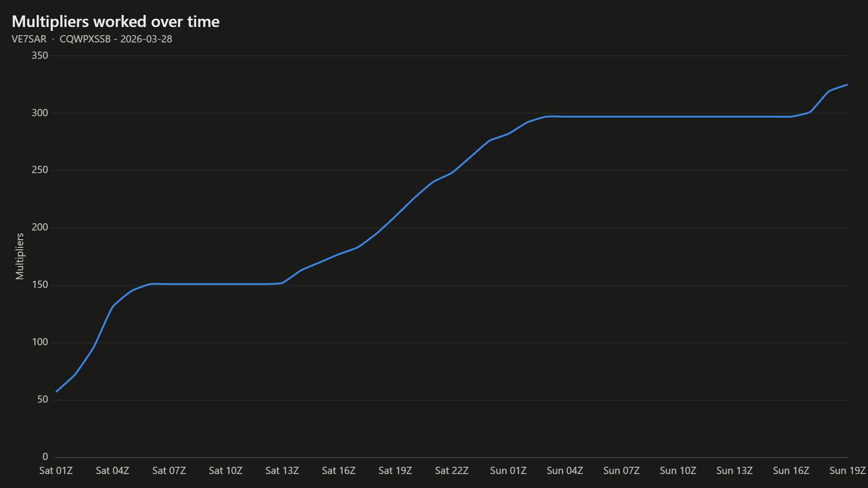Click the y-axis label '50'

[43, 399]
